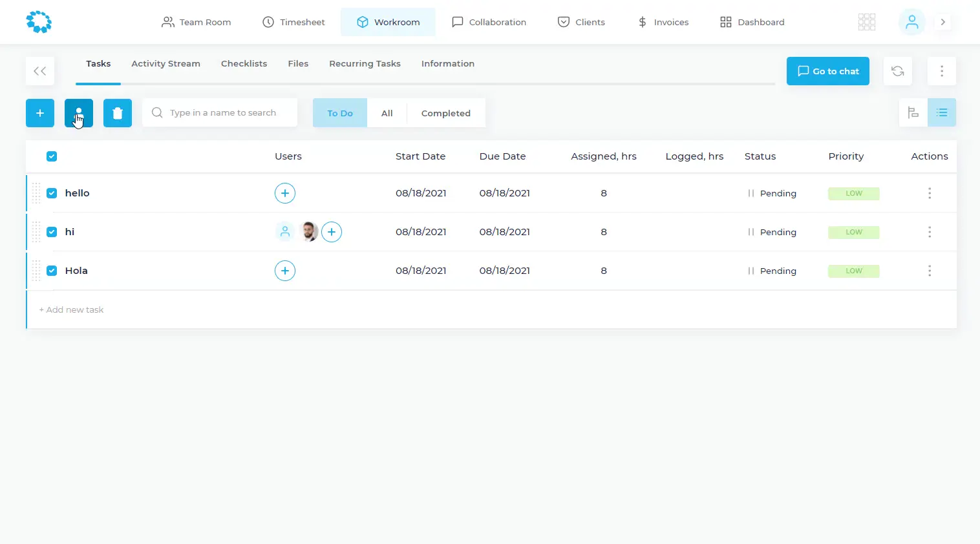Uncheck the Hola task checkbox
The width and height of the screenshot is (980, 544).
coord(52,271)
